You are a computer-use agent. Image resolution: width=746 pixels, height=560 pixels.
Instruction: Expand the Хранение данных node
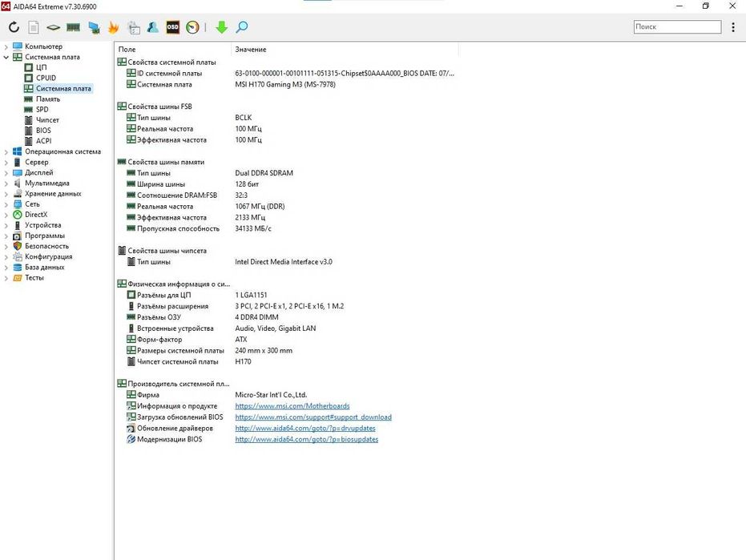6,194
